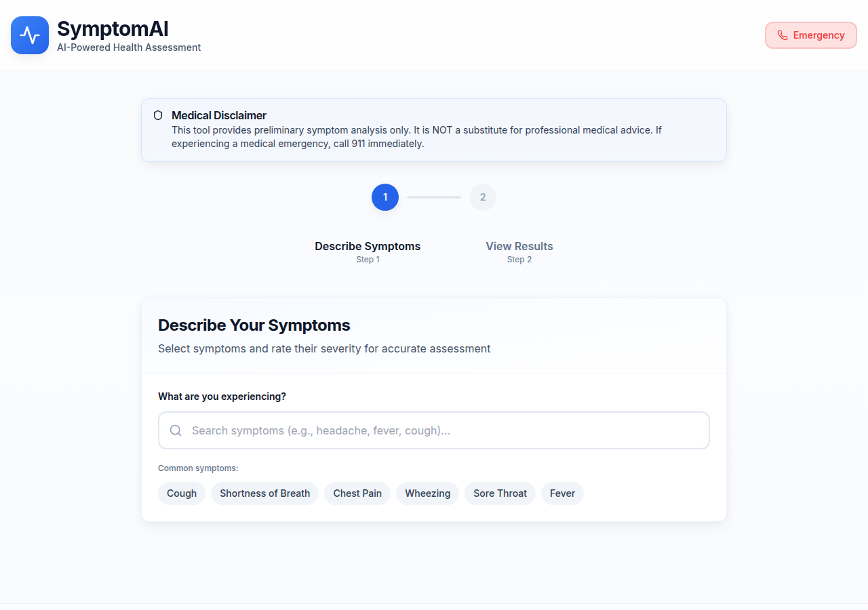Viewport: 868px width, 610px height.
Task: Click the SymptomAI title text
Action: click(113, 28)
